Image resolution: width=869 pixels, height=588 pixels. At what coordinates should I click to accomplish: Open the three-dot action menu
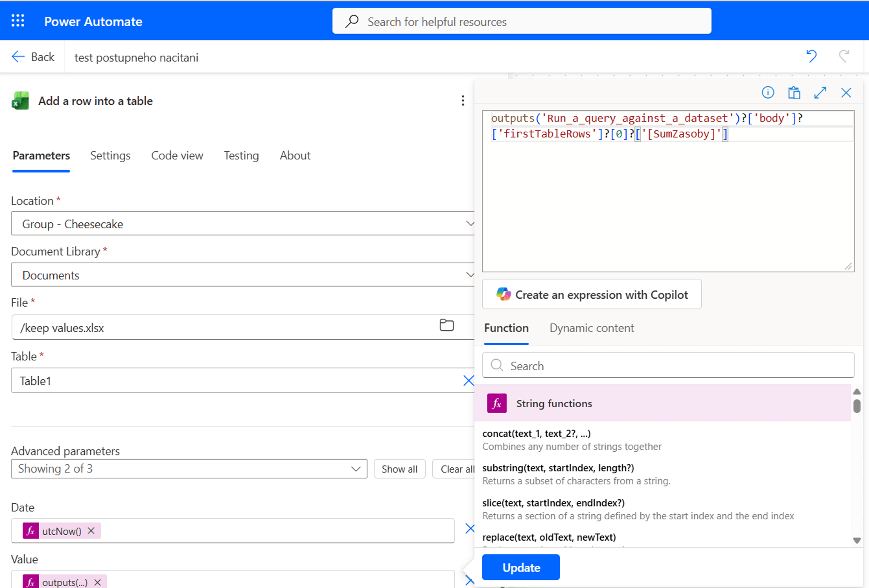point(463,101)
